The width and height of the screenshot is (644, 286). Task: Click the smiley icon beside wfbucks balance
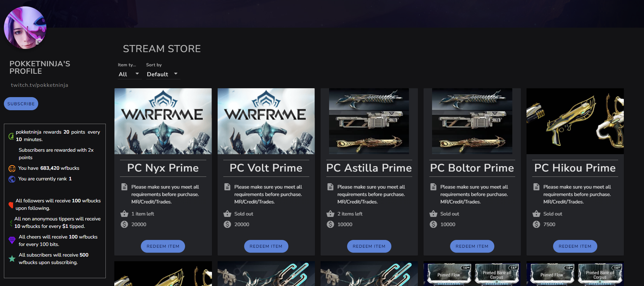click(12, 168)
